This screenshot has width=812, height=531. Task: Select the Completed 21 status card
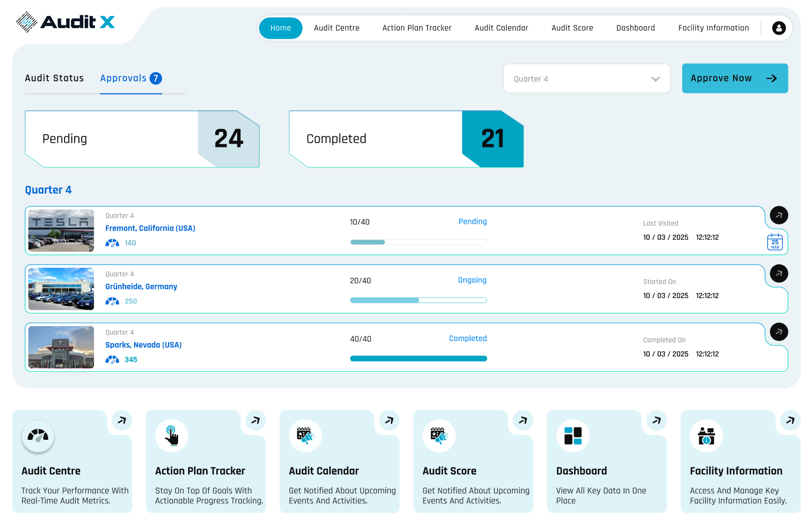click(406, 139)
